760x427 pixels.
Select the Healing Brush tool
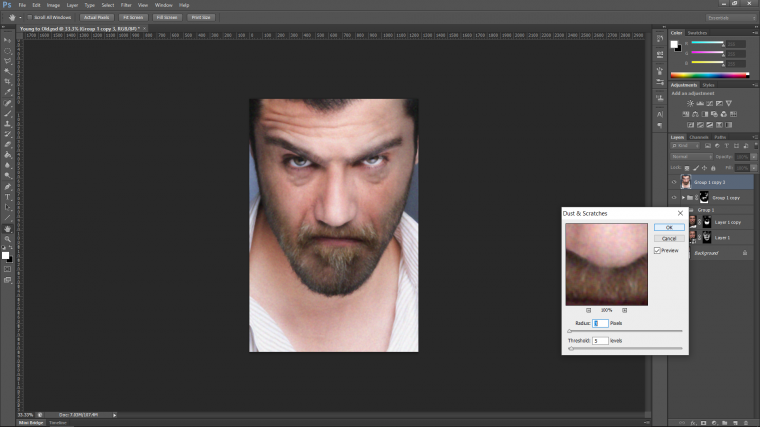click(7, 103)
